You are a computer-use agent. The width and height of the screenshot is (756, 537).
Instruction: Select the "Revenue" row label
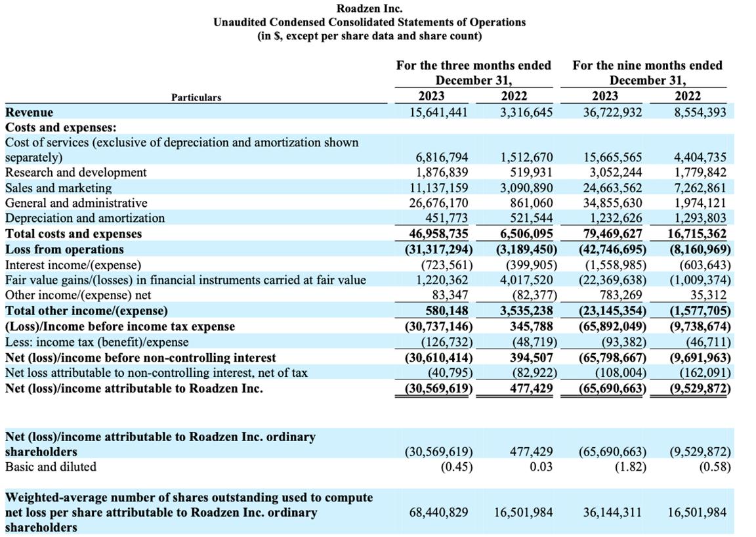tap(30, 112)
